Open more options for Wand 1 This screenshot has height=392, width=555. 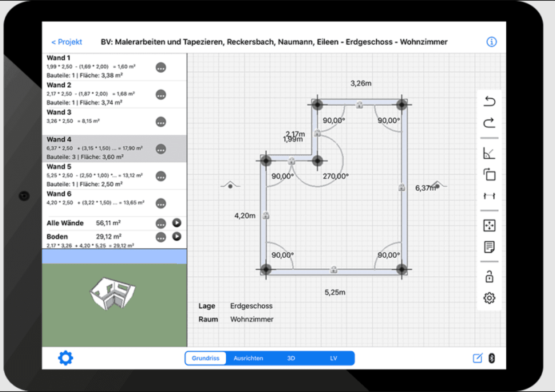[161, 68]
